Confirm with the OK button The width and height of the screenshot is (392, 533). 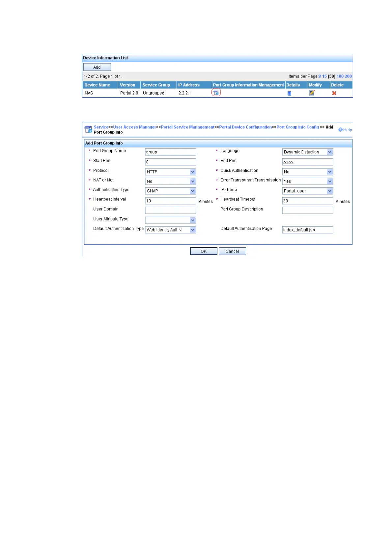[x=204, y=251]
